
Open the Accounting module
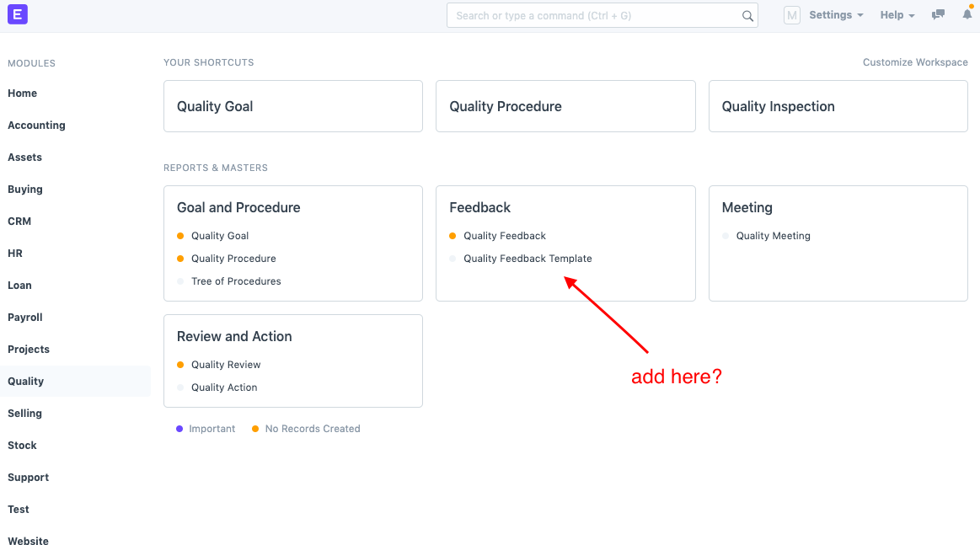click(36, 126)
